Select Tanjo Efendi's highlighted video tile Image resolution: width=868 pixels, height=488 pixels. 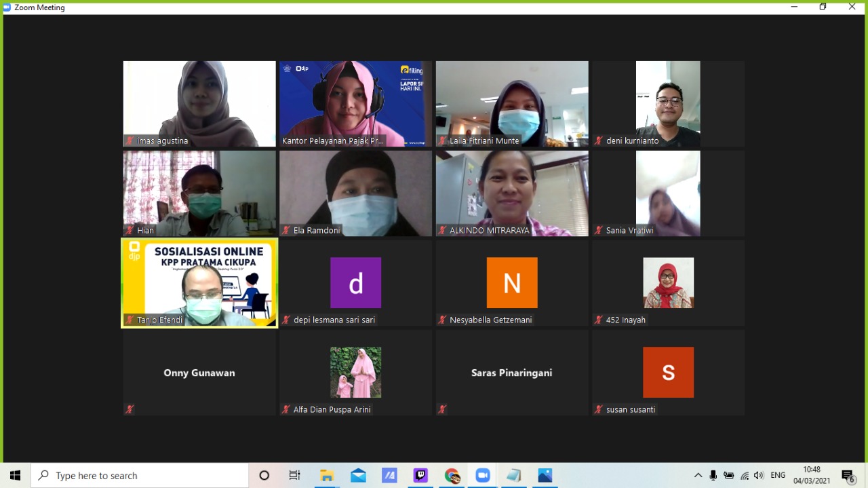[x=199, y=283]
